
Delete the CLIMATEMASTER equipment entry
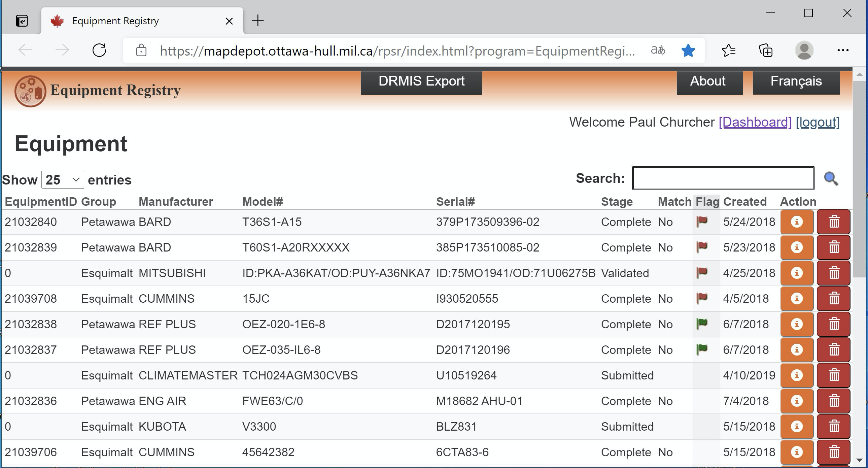coord(834,375)
